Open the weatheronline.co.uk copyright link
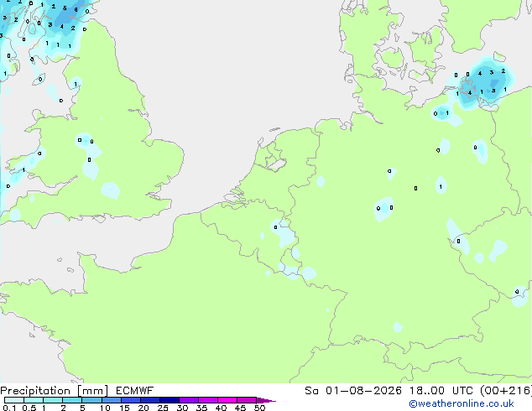 462,403
